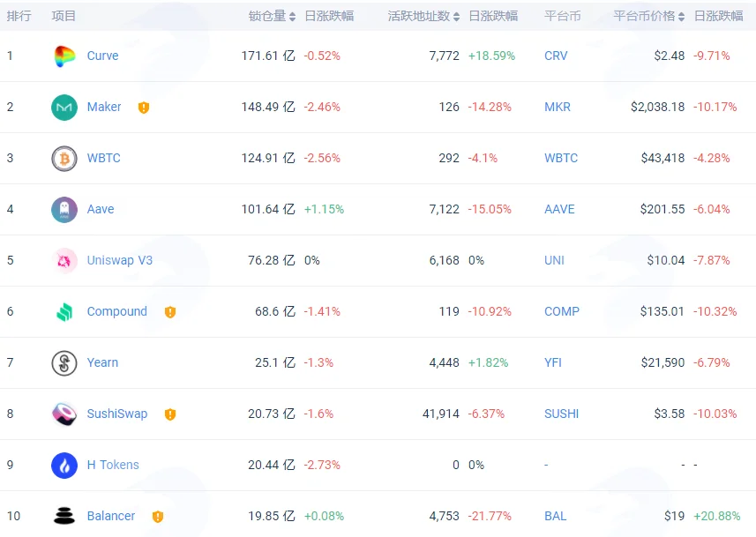Click the Uniswap V3 unicorn logo
This screenshot has width=756, height=537.
click(64, 260)
